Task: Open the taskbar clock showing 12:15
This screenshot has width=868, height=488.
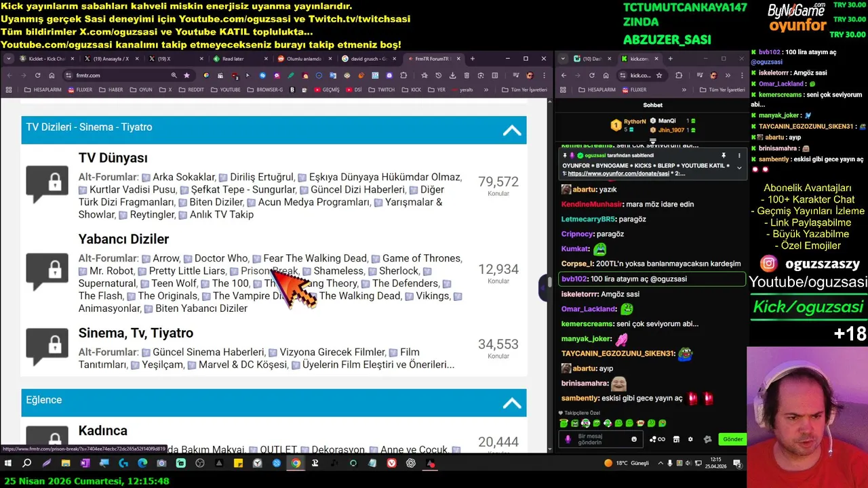Action: pyautogui.click(x=715, y=464)
